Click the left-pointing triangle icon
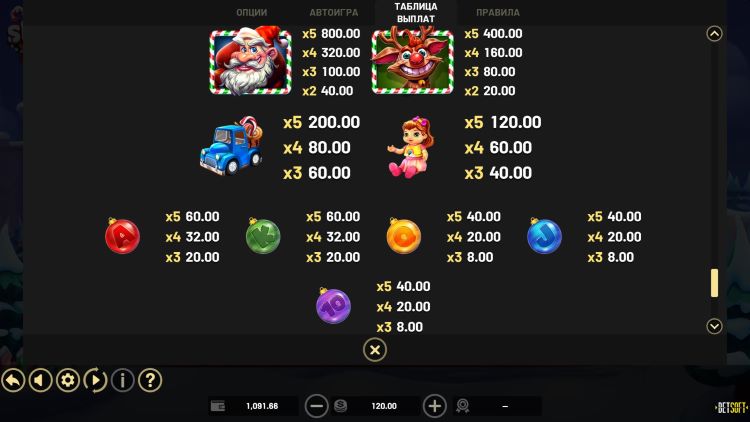750x422 pixels. tap(40, 381)
